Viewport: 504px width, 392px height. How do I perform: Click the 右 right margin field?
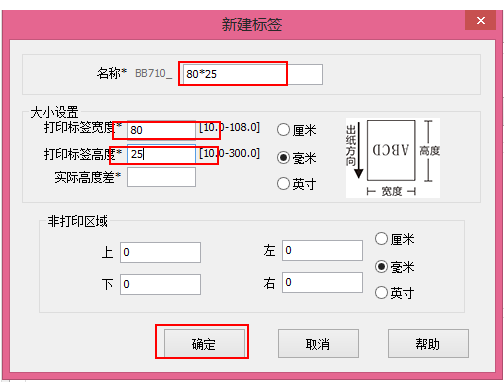click(322, 282)
